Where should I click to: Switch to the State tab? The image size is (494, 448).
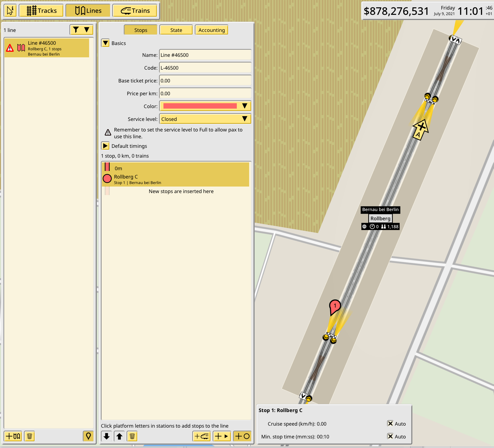click(176, 30)
